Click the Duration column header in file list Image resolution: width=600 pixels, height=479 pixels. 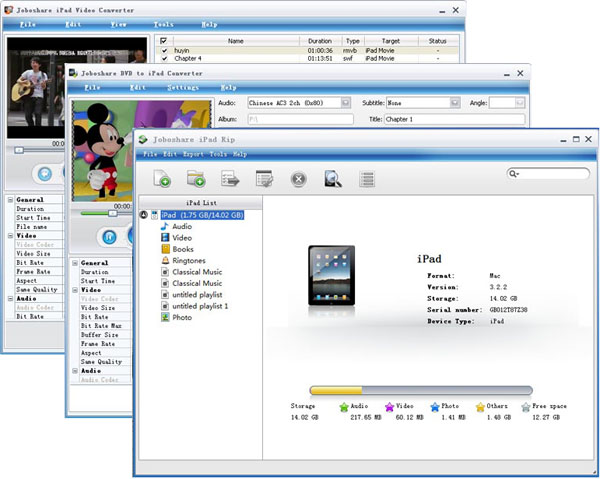click(320, 41)
